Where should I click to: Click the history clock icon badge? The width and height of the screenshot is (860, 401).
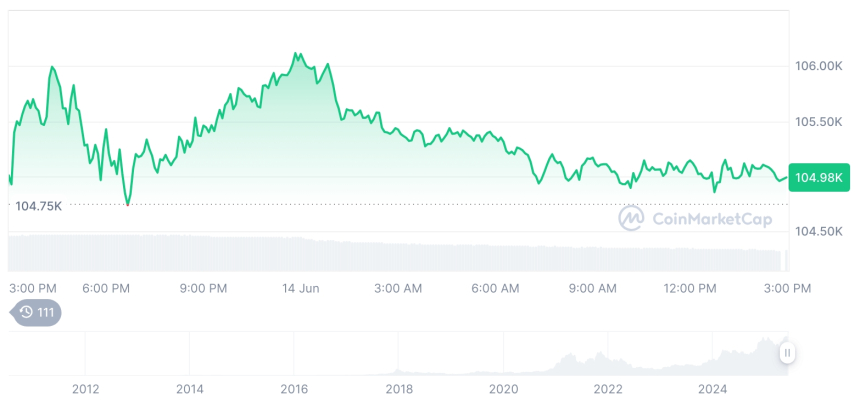tap(35, 313)
